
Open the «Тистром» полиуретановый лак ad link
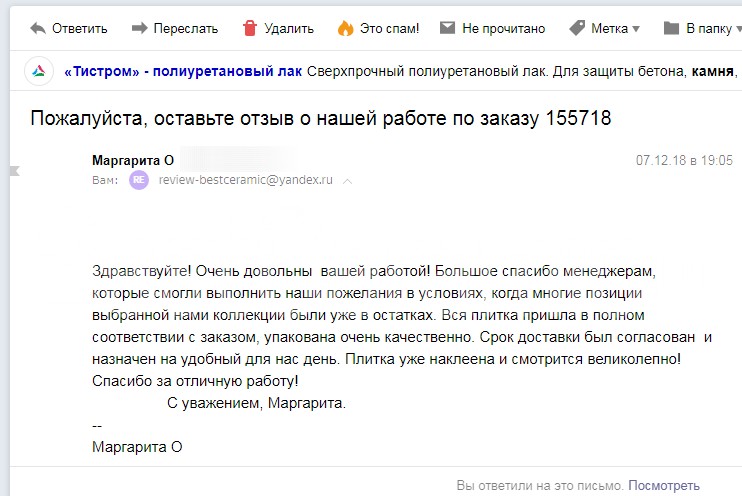(x=183, y=71)
